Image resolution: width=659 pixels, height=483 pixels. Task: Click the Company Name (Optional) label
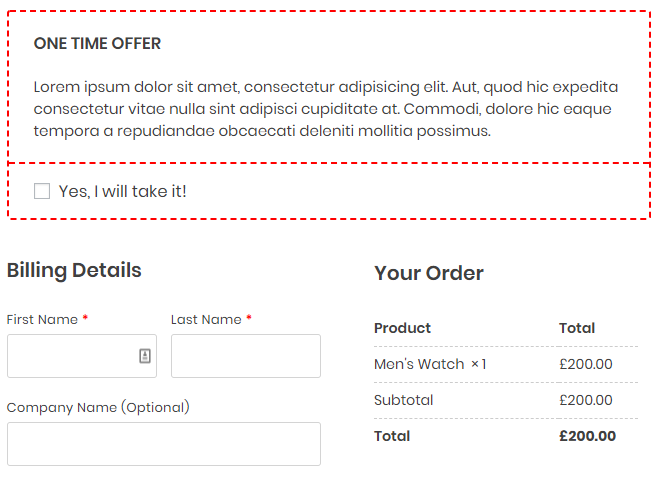(x=98, y=407)
